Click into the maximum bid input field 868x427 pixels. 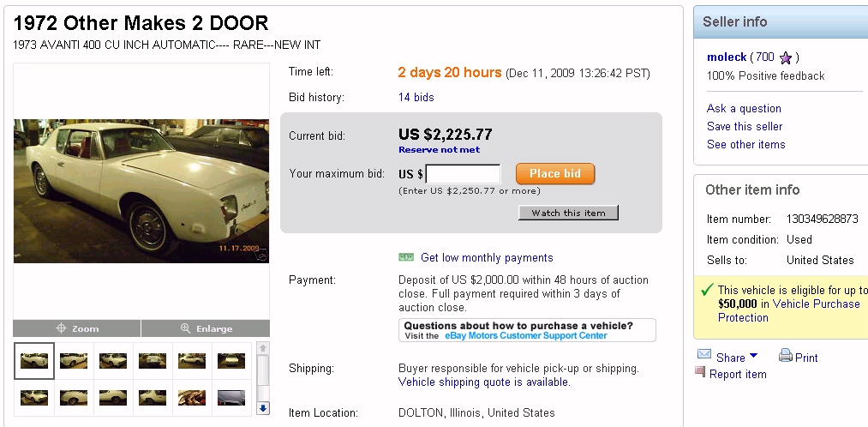point(464,174)
